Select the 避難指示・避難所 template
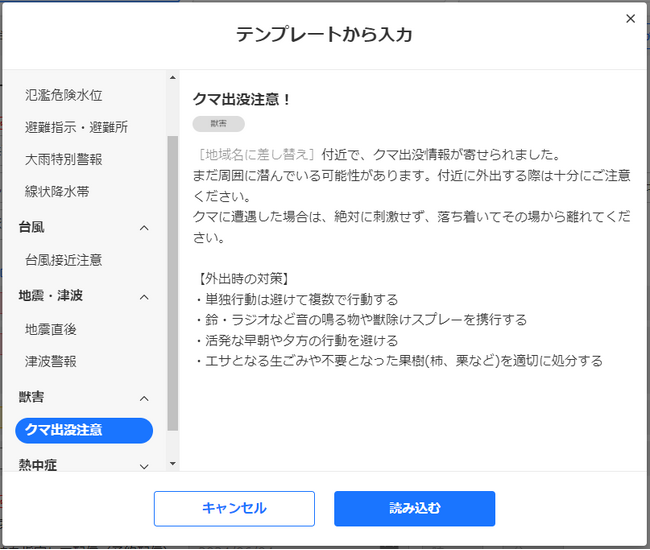 (x=76, y=127)
